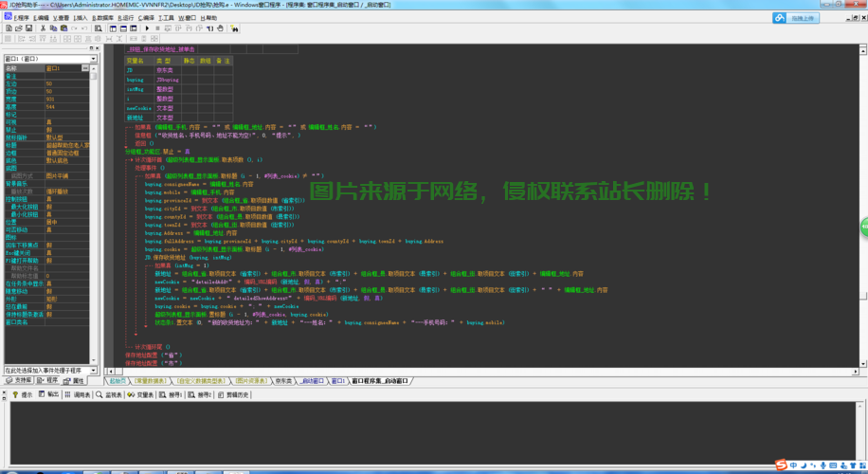Image resolution: width=868 pixels, height=474 pixels.
Task: Click the ellipsis button beside 名称 value
Action: tap(84, 68)
